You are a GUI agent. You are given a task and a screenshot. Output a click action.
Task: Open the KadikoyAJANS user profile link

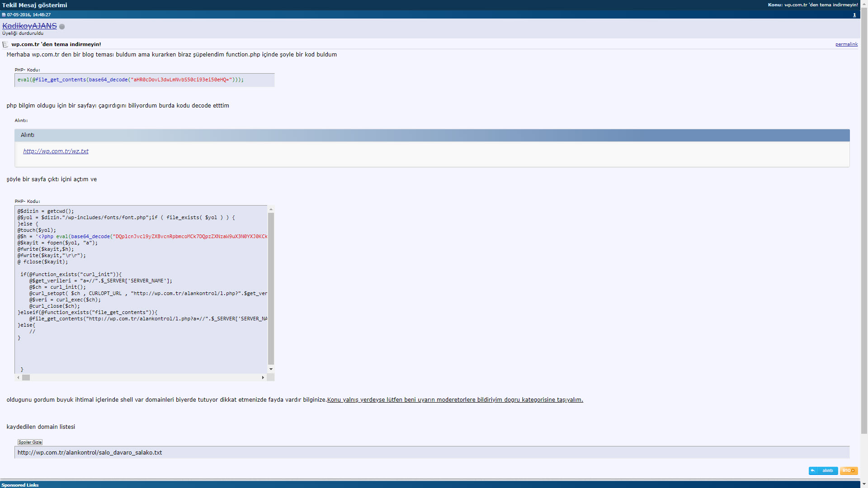pos(29,26)
